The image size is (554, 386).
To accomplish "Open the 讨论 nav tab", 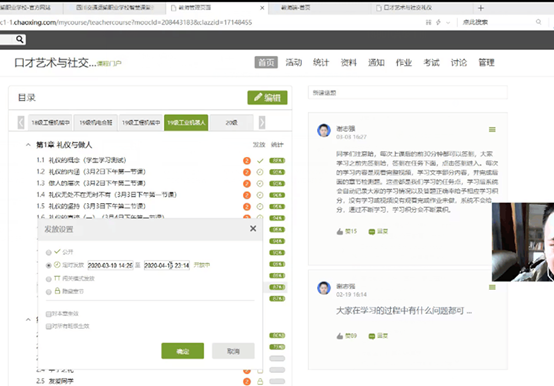I will (459, 63).
